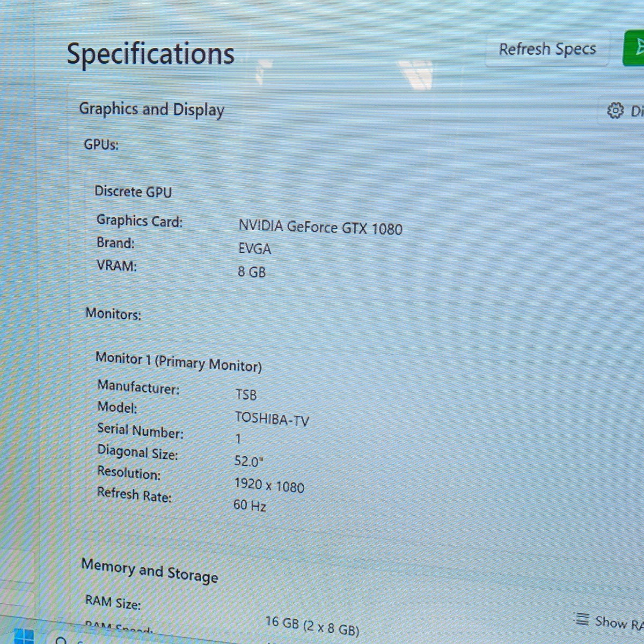The height and width of the screenshot is (644, 644).
Task: Select the Memory and Storage heading
Action: pyautogui.click(x=150, y=570)
